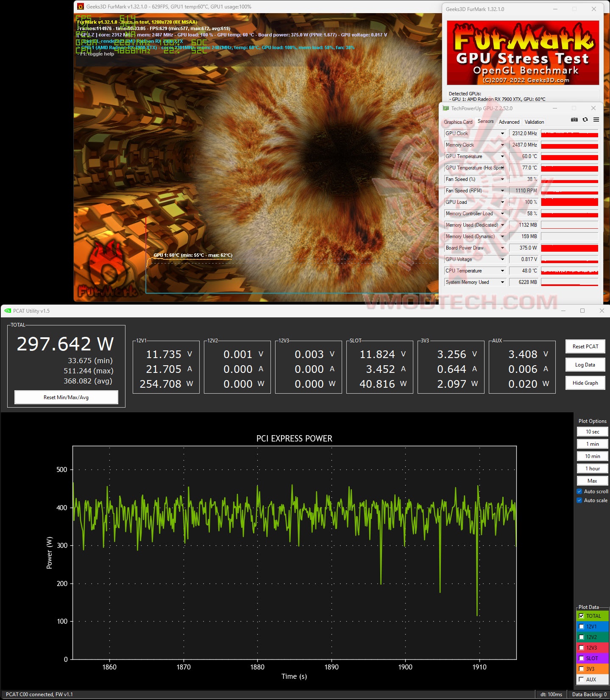Set plot range to 10 sec
The image size is (610, 700).
(x=593, y=432)
